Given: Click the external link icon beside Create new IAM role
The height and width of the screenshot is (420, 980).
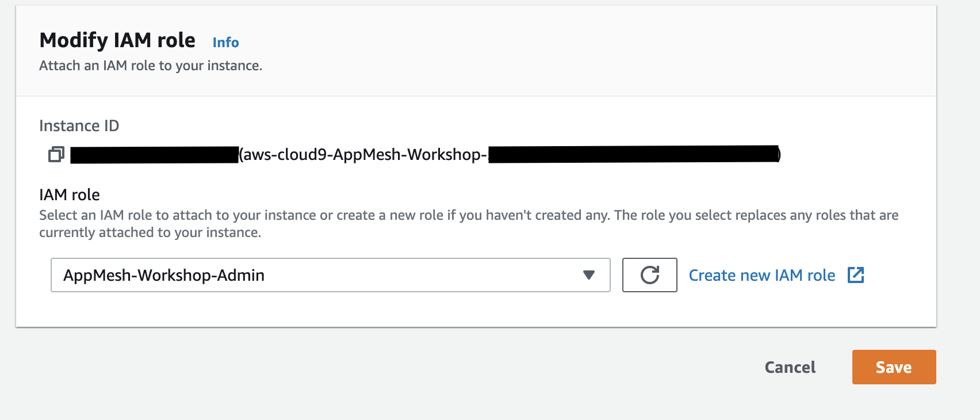Looking at the screenshot, I should tap(856, 275).
